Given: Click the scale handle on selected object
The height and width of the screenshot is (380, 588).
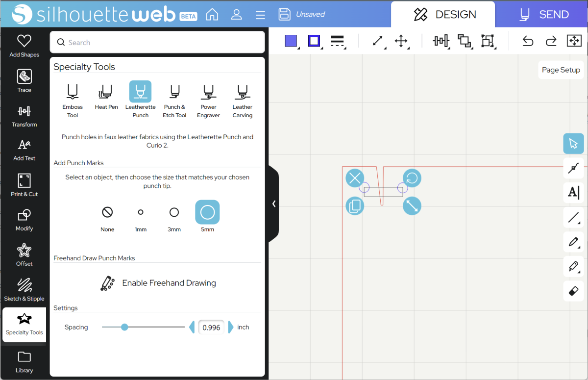Looking at the screenshot, I should [412, 206].
